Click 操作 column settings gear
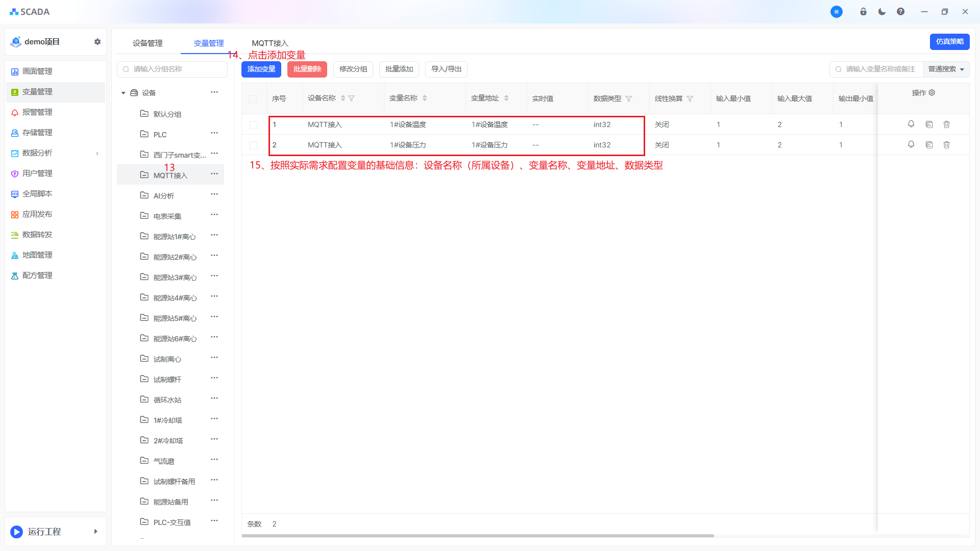 [932, 93]
